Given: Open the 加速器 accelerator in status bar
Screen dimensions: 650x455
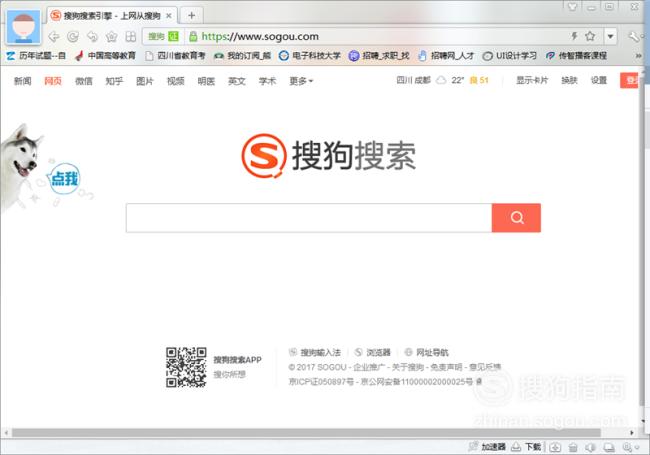Looking at the screenshot, I should 487,447.
